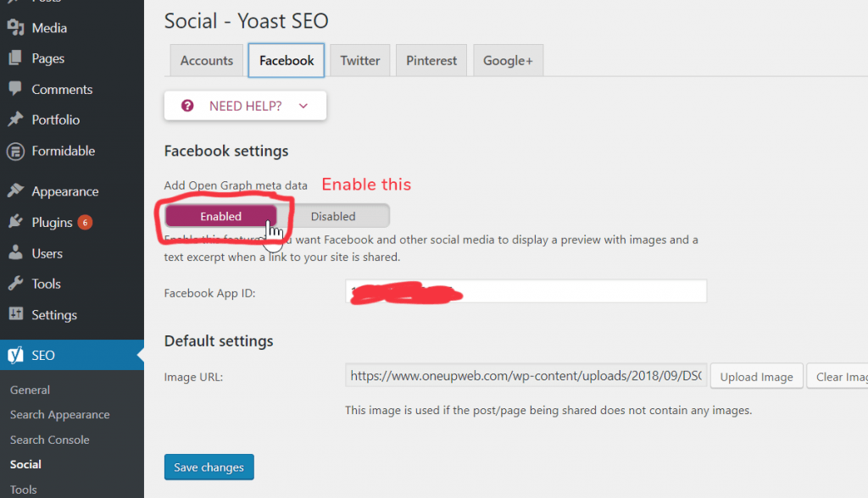This screenshot has height=498, width=868.
Task: Click the Social - Yoast SEO page title
Action: point(247,21)
